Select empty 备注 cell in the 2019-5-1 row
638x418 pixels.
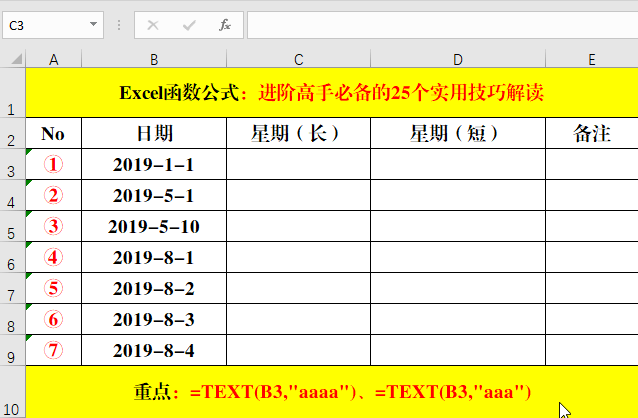pyautogui.click(x=592, y=195)
